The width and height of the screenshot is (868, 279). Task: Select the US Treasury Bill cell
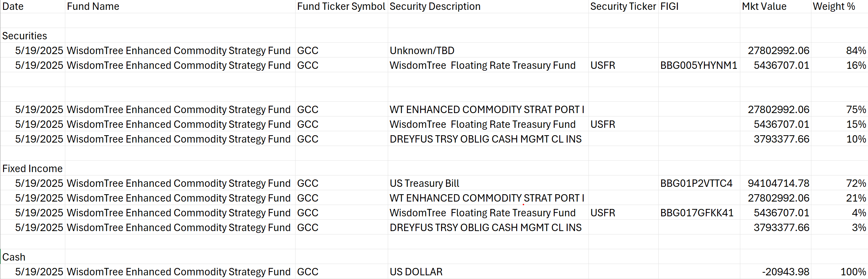488,183
